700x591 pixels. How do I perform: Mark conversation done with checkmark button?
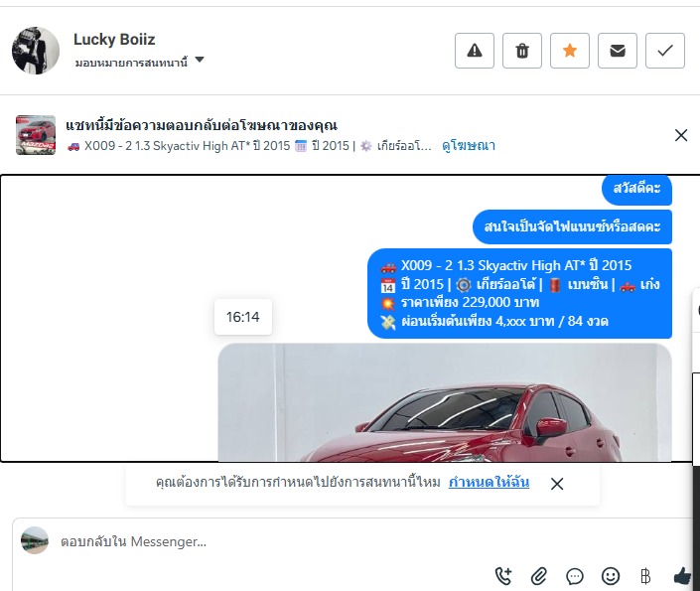665,51
